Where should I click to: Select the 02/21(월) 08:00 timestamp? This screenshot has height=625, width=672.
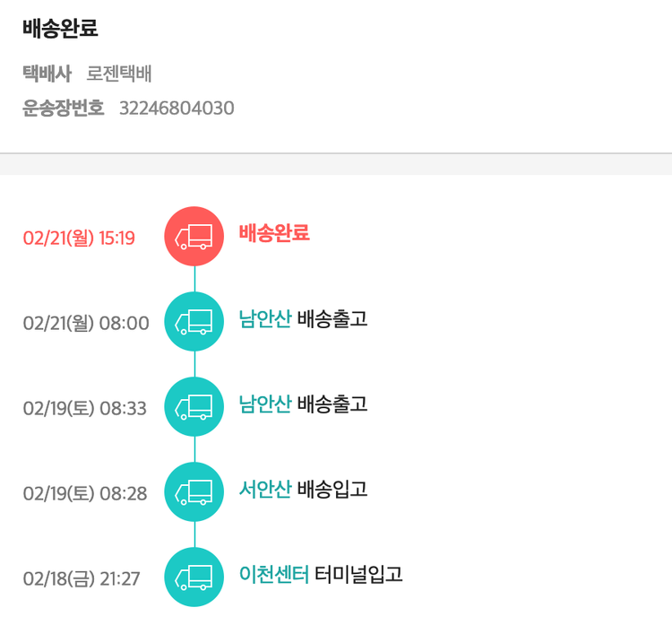coord(86,324)
